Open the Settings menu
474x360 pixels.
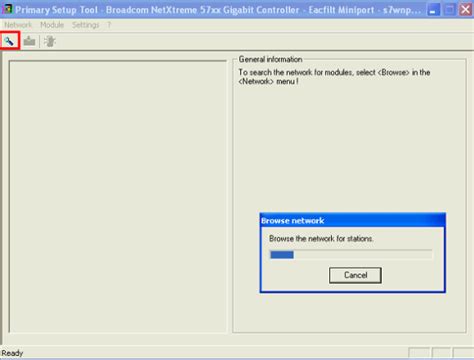[86, 25]
